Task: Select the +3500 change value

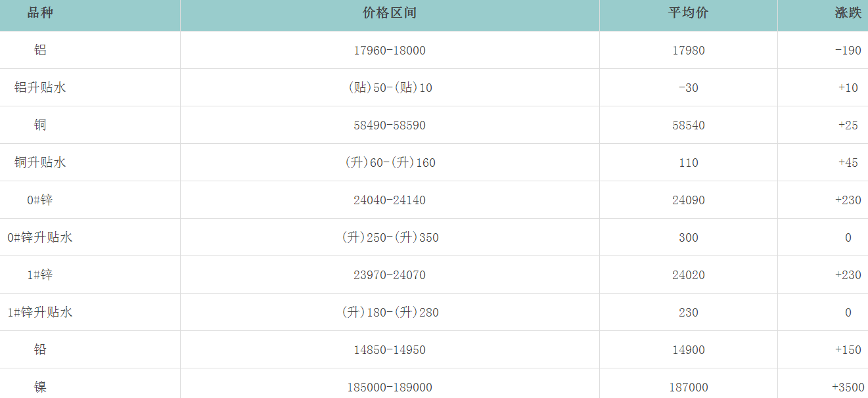Action: pyautogui.click(x=848, y=387)
